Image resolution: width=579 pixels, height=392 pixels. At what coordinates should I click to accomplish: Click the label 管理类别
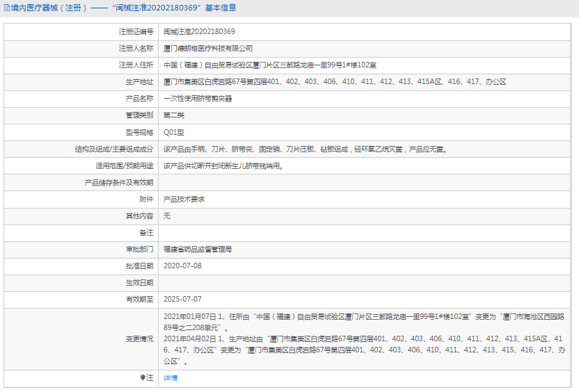click(140, 115)
